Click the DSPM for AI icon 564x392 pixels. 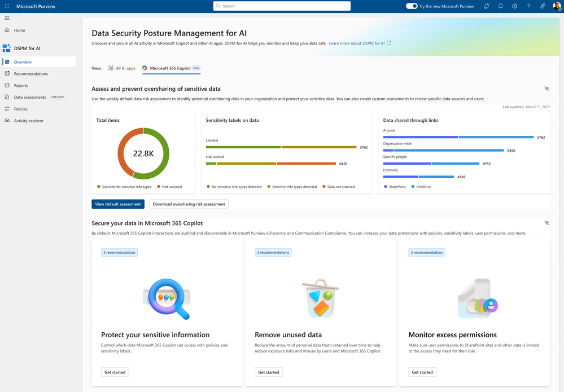6,48
